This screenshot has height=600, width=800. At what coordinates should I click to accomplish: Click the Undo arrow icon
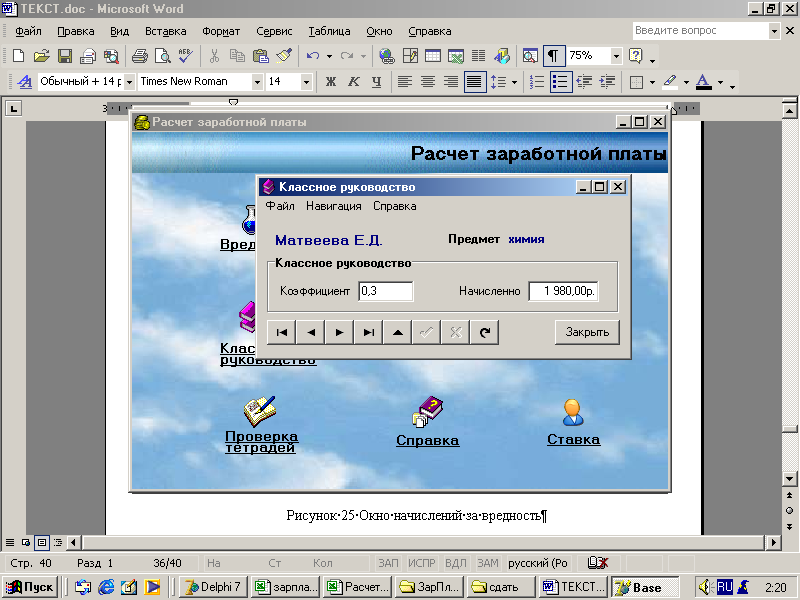point(313,56)
